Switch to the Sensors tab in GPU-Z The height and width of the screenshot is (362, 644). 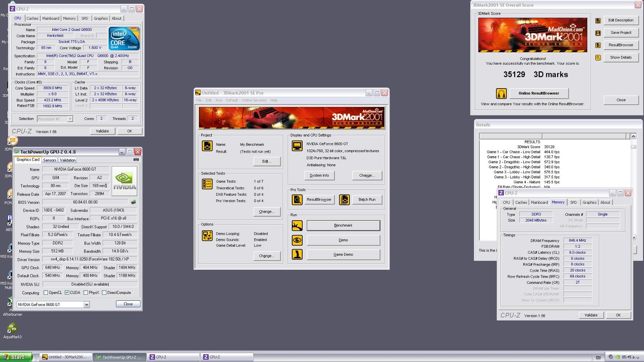[x=50, y=160]
